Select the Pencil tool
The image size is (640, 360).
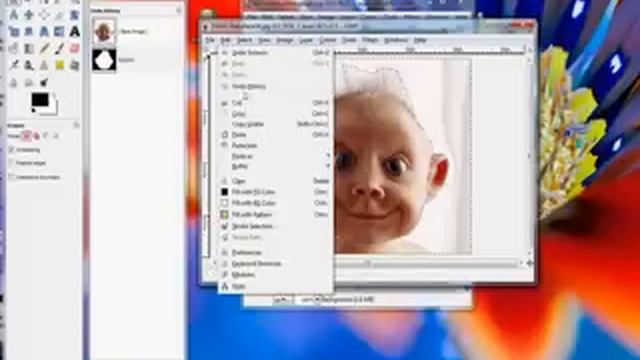[44, 48]
